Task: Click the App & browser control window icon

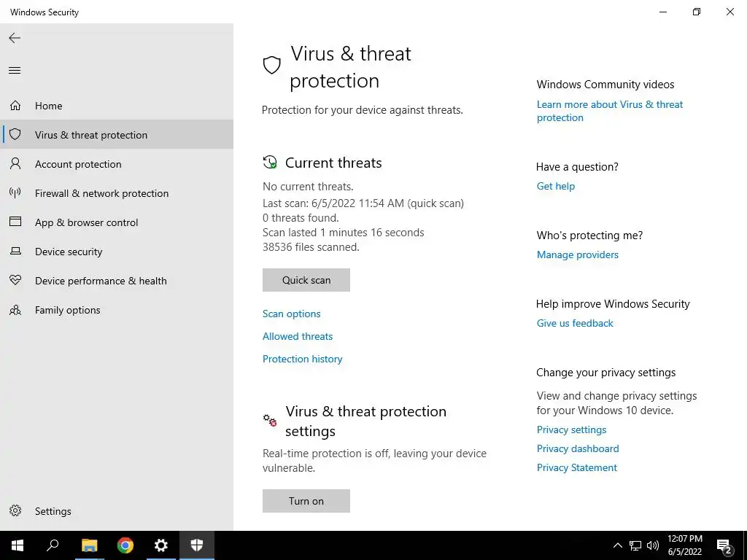Action: 15,222
